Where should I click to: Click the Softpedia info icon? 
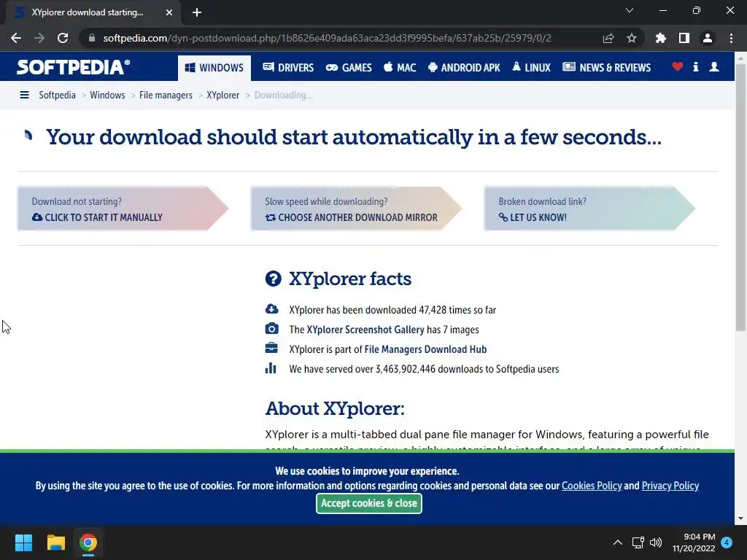pos(695,67)
